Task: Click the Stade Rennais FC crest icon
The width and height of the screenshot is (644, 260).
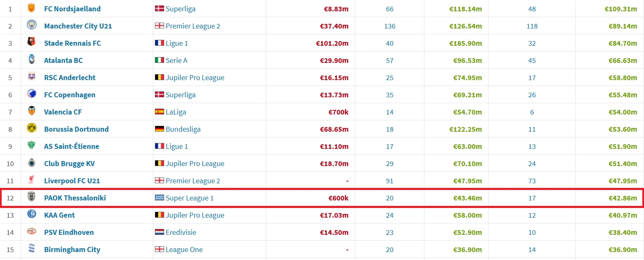Action: (31, 43)
